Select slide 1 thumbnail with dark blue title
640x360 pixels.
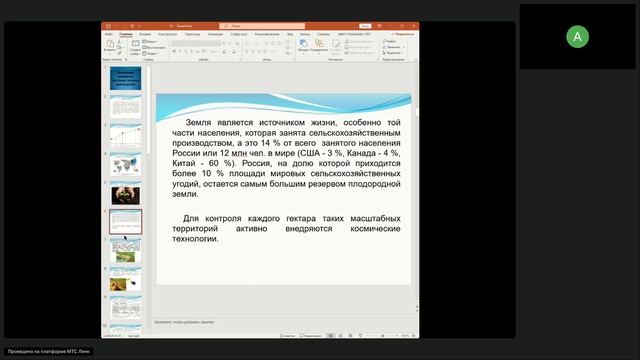pos(125,78)
